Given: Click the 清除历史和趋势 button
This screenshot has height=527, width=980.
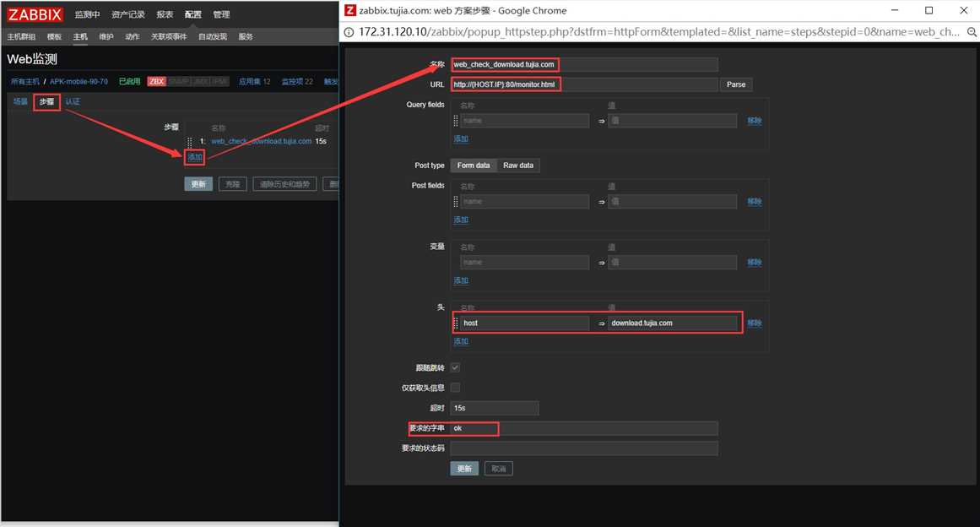Looking at the screenshot, I should [285, 184].
